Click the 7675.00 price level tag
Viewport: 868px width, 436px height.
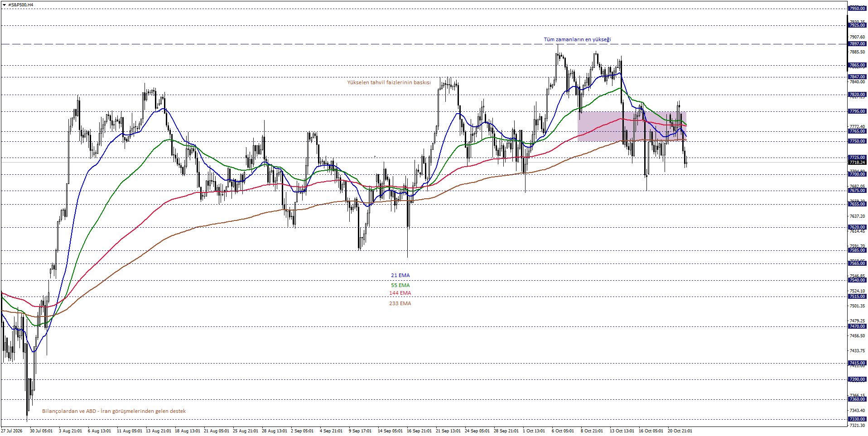click(x=857, y=191)
